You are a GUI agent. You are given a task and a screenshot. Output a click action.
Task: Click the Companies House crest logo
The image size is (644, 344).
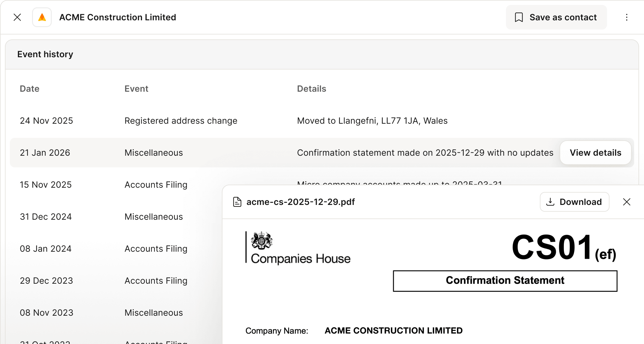click(262, 241)
